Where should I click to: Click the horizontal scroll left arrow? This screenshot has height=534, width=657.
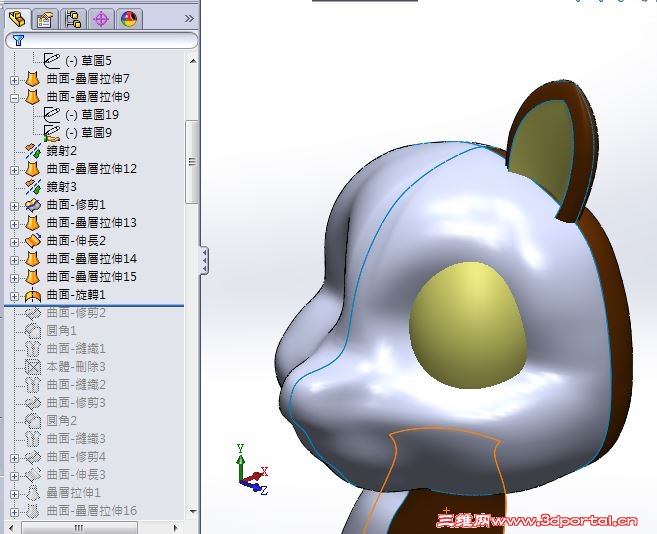click(x=12, y=528)
